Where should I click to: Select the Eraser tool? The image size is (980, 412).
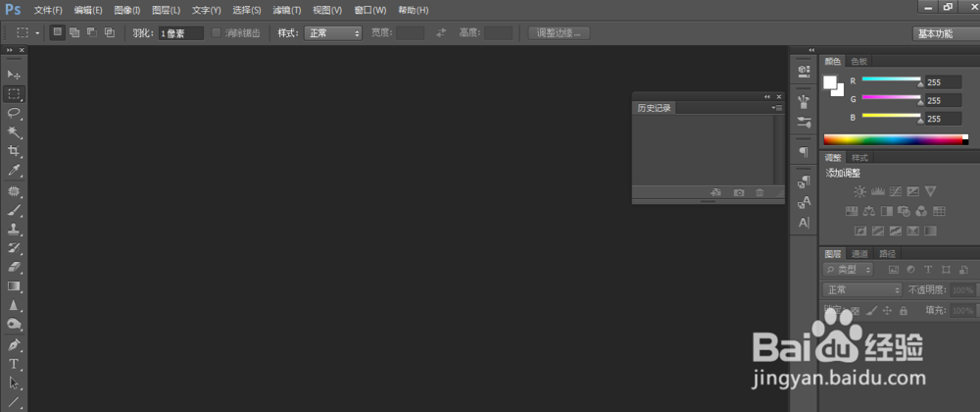[x=14, y=267]
